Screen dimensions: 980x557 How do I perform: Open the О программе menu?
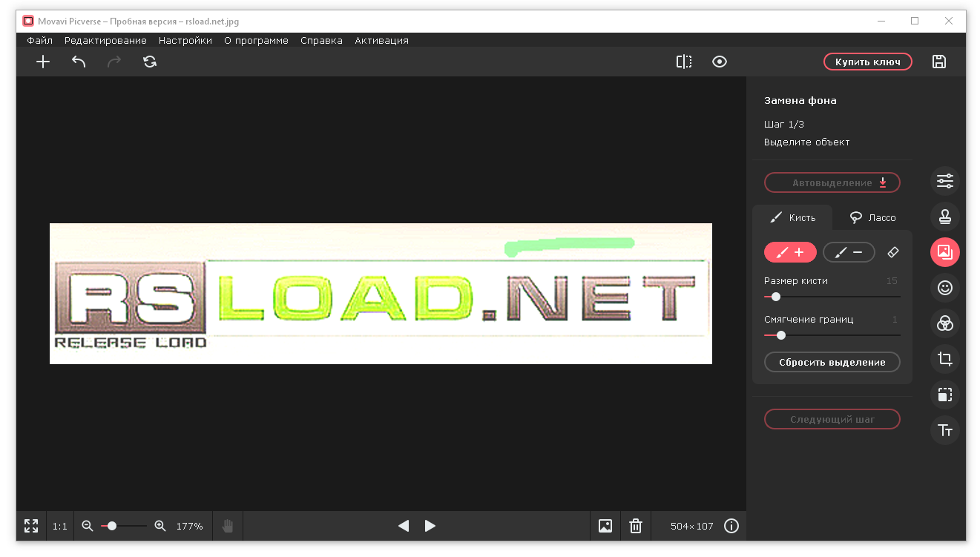pos(257,41)
